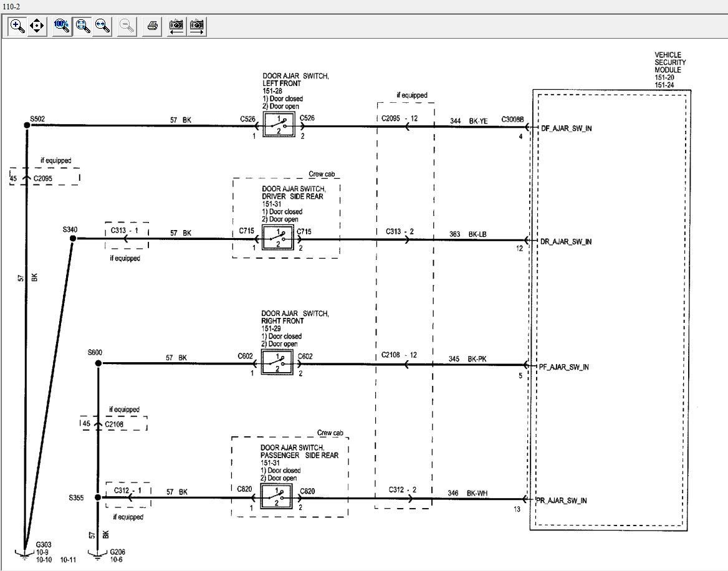Click the DF_AJAR_SW_IN pin label
Image resolution: width=728 pixels, height=571 pixels.
pos(567,128)
